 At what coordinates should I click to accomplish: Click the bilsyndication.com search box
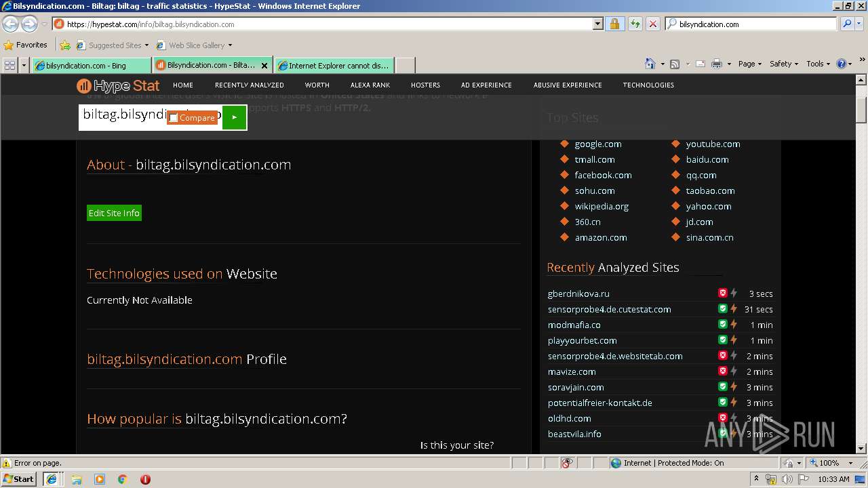(750, 24)
